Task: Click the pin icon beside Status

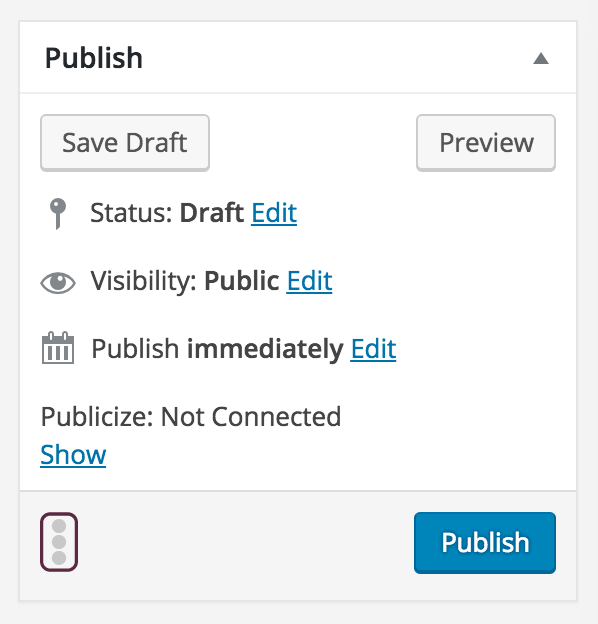Action: [x=58, y=213]
